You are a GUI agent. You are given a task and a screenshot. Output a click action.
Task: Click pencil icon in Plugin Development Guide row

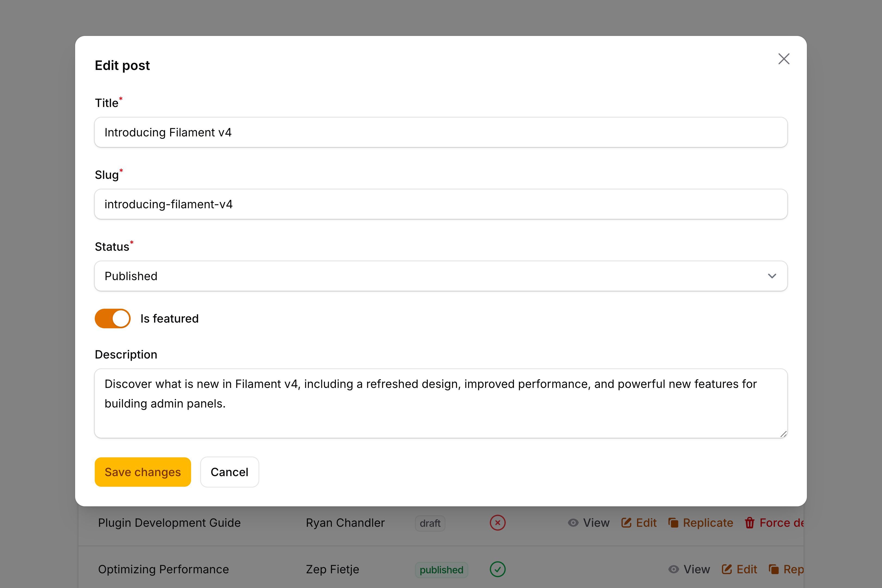coord(626,523)
